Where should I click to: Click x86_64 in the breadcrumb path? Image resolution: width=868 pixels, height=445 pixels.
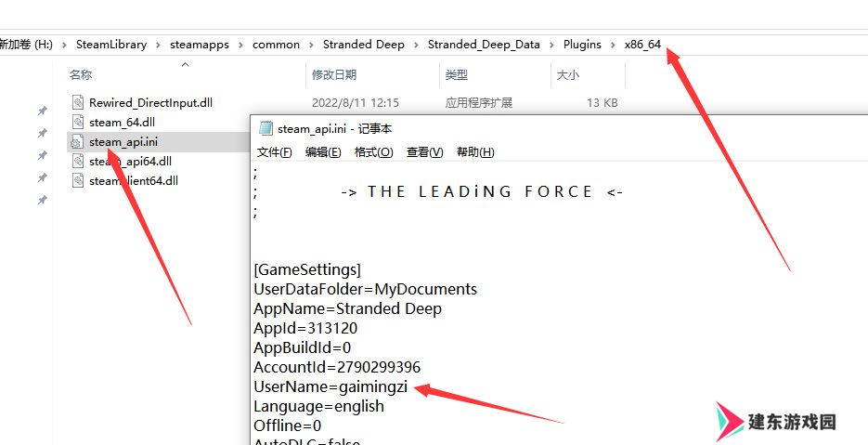pyautogui.click(x=642, y=45)
